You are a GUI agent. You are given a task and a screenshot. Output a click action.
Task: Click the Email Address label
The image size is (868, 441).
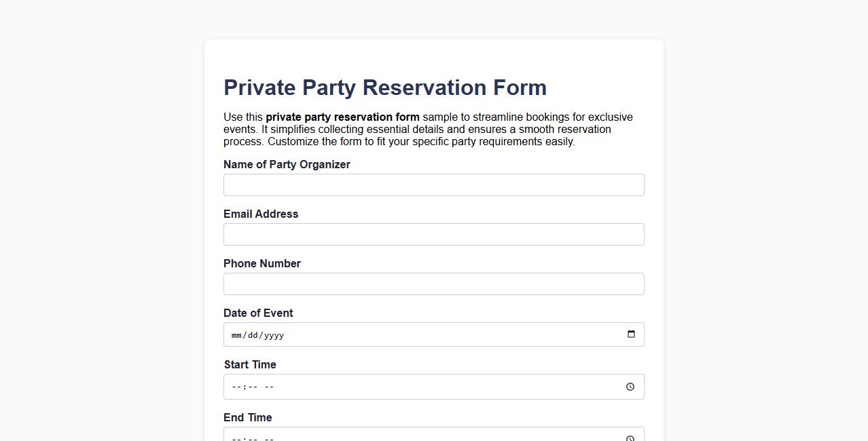261,214
